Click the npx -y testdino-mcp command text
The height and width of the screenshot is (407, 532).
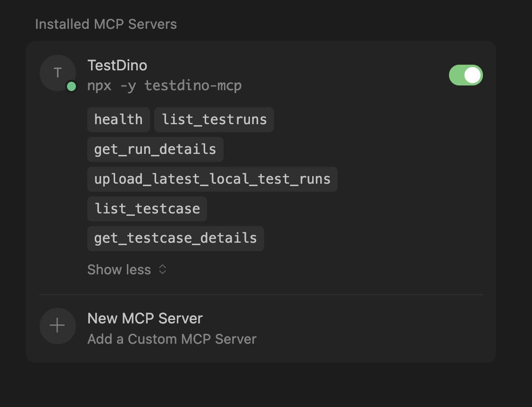tap(164, 85)
